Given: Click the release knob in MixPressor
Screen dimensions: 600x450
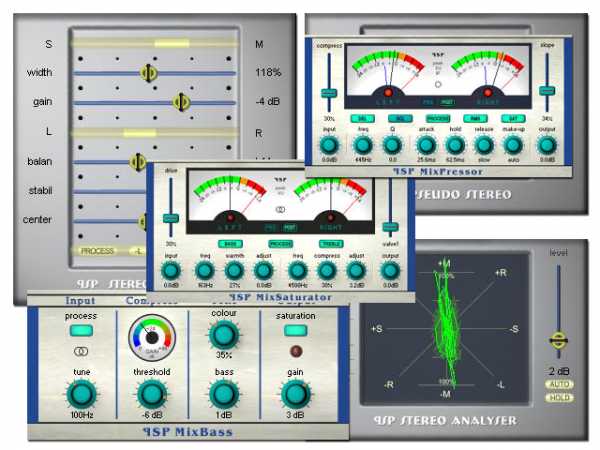Looking at the screenshot, I should 484,145.
